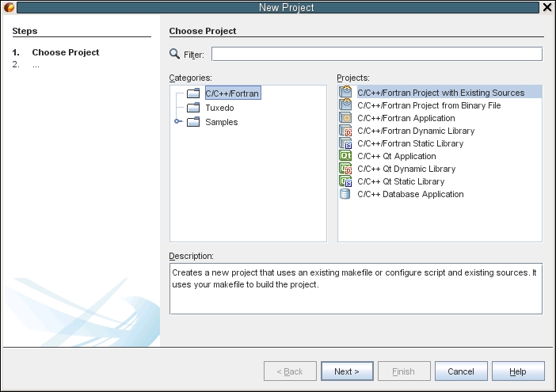
Task: Click the disabled < Back button
Action: [x=290, y=371]
